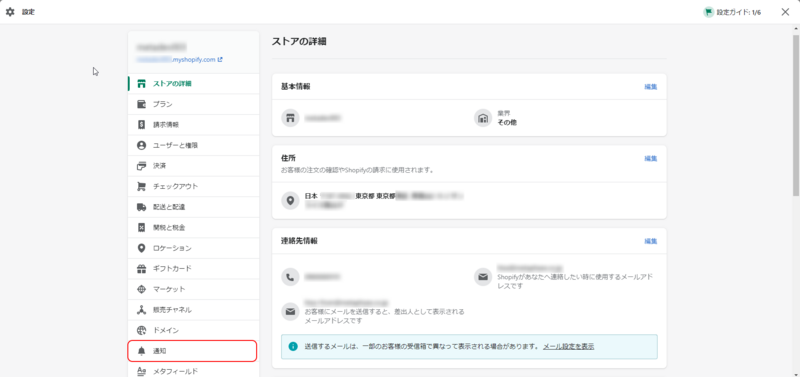Image resolution: width=800 pixels, height=377 pixels.
Task: Select the ロケーション pin icon
Action: point(142,248)
